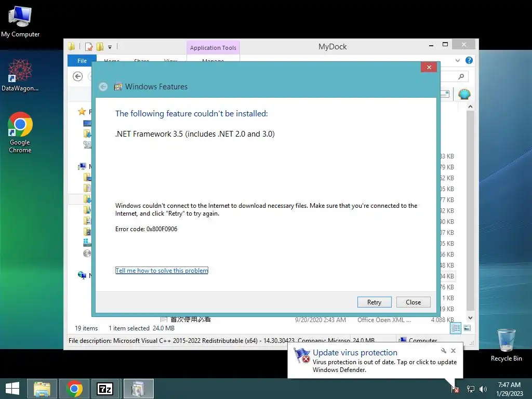Click Explorer back button in MyDock

78,76
